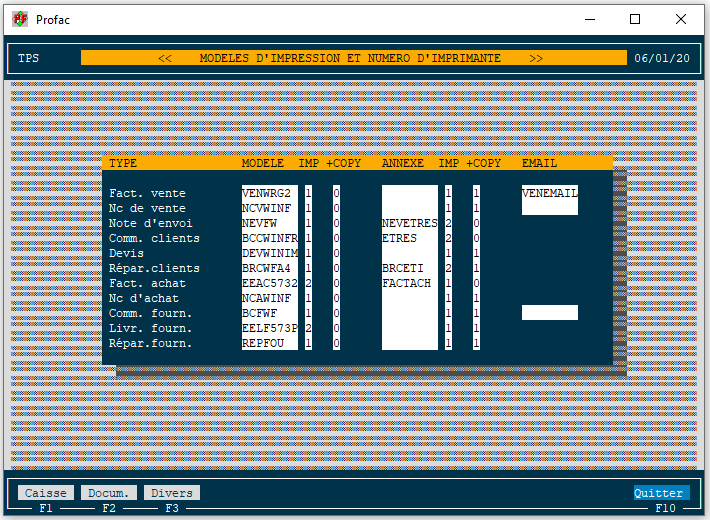Close the Profac window
The width and height of the screenshot is (710, 520).
[681, 19]
